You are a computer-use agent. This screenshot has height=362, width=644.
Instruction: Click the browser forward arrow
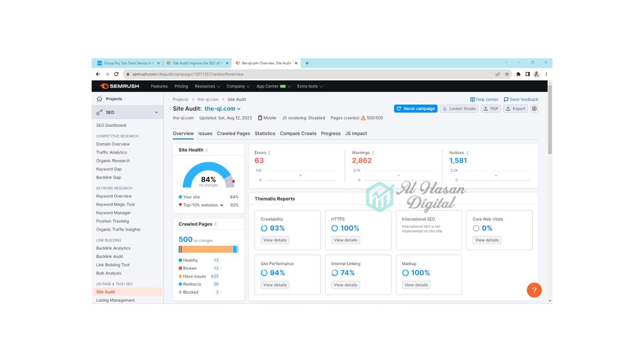107,74
